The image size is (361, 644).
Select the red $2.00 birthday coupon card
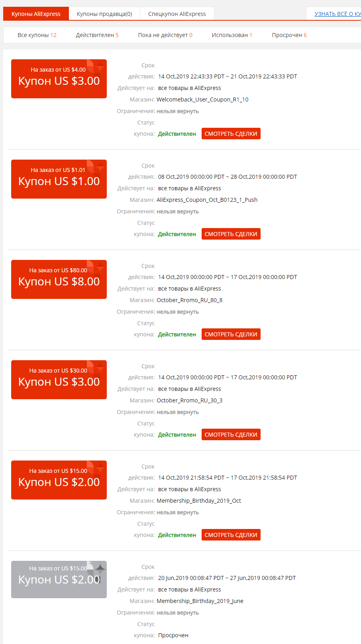(x=59, y=480)
